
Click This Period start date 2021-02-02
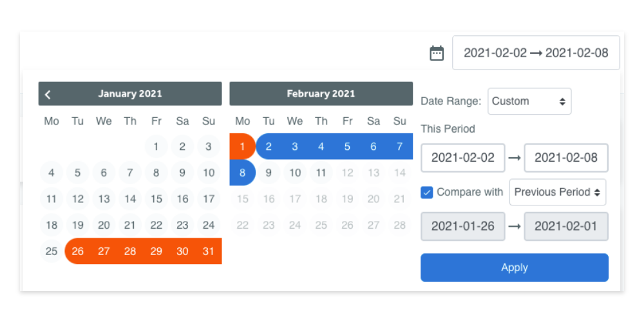pyautogui.click(x=463, y=158)
